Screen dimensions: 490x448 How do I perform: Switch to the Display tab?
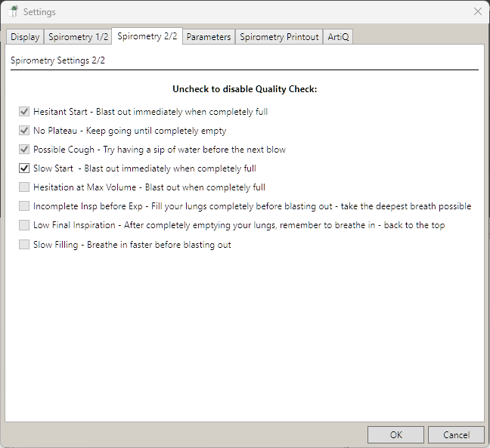[25, 37]
